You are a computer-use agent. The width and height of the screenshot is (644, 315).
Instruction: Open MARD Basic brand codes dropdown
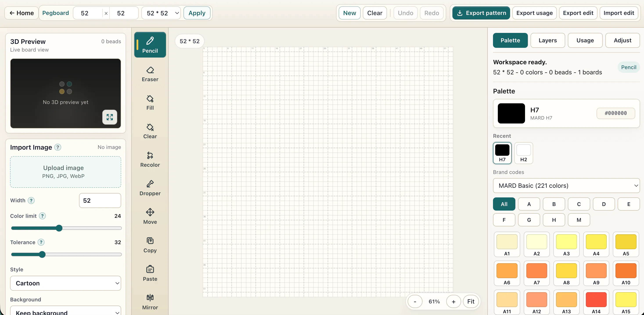[566, 186]
